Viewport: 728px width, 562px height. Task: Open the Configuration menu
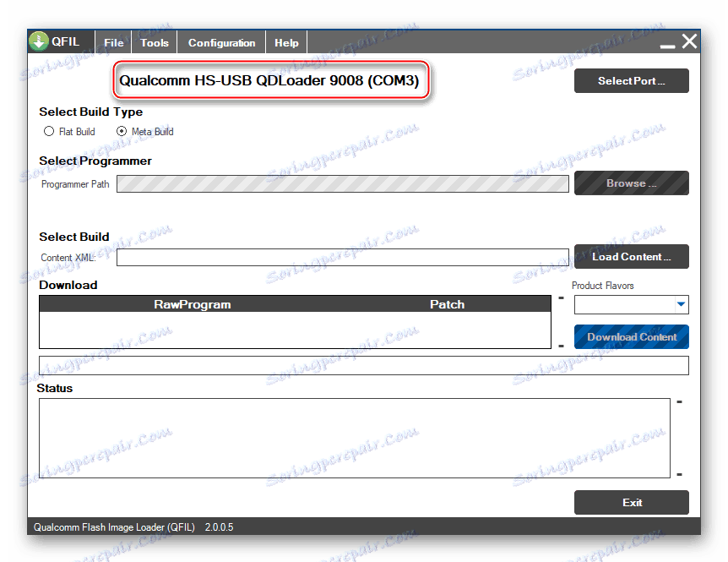coord(221,43)
